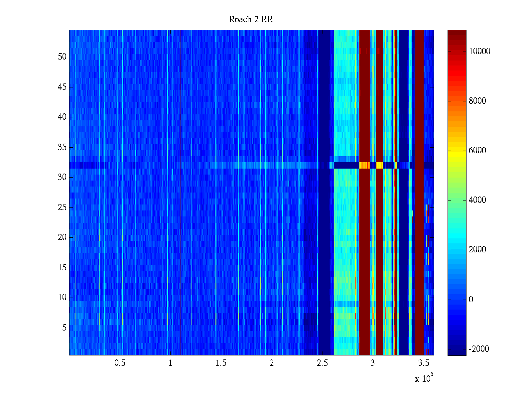Click the x 10^5 axis exponent label
The height and width of the screenshot is (399, 532).
[x=424, y=378]
